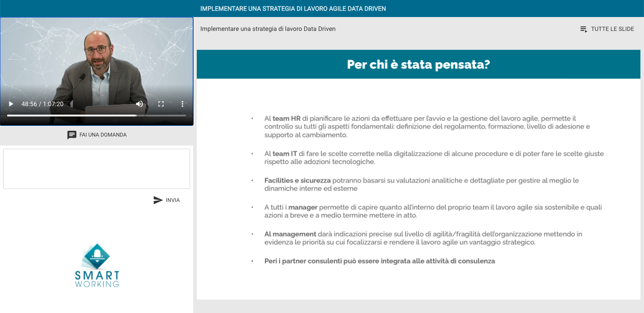Click the 'A tutti i manager' bullet

[x=433, y=211]
